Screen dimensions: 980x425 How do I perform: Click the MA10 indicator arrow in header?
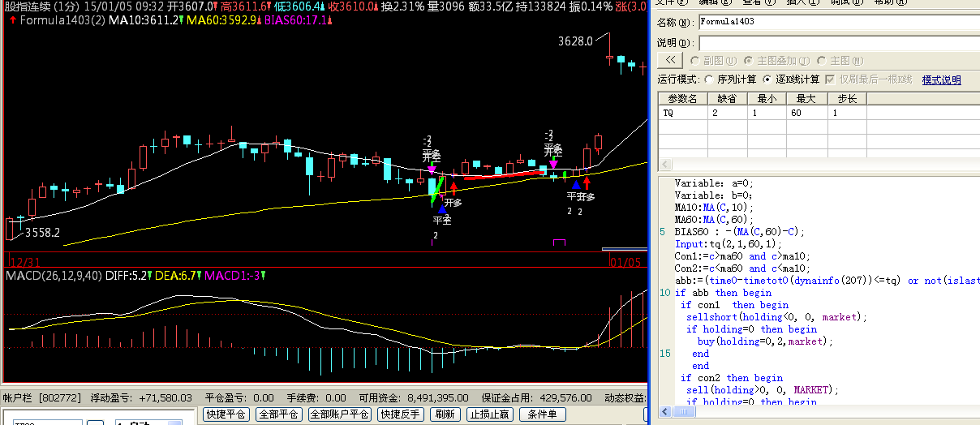[183, 19]
